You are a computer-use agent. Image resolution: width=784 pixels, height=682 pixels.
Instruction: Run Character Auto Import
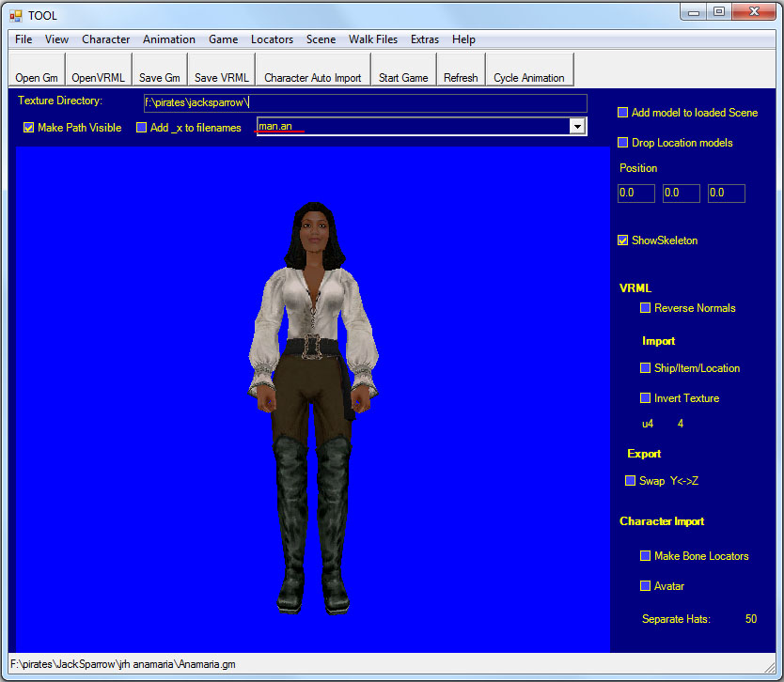tap(313, 70)
